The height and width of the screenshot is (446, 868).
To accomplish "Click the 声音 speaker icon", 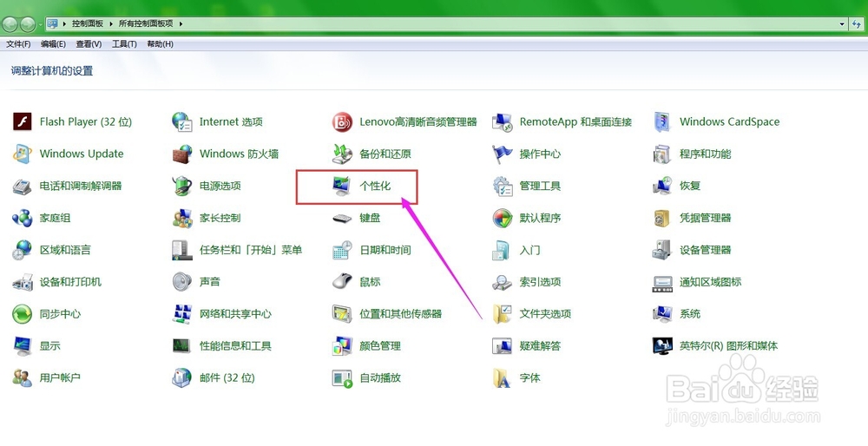I will (x=182, y=282).
